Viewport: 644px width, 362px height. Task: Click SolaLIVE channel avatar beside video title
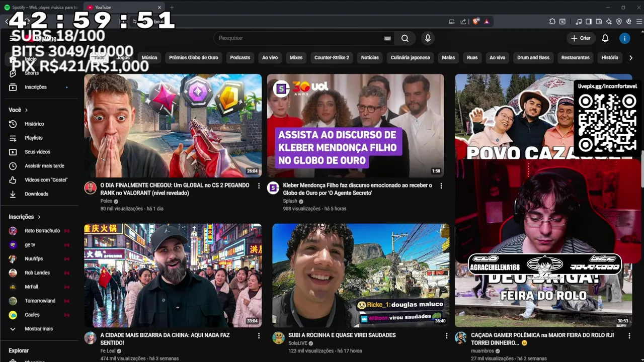278,338
